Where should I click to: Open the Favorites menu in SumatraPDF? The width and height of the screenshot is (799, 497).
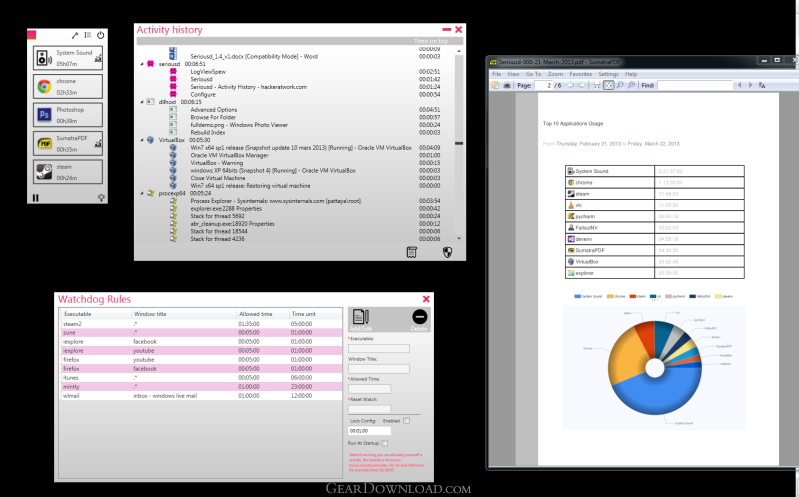(x=580, y=74)
